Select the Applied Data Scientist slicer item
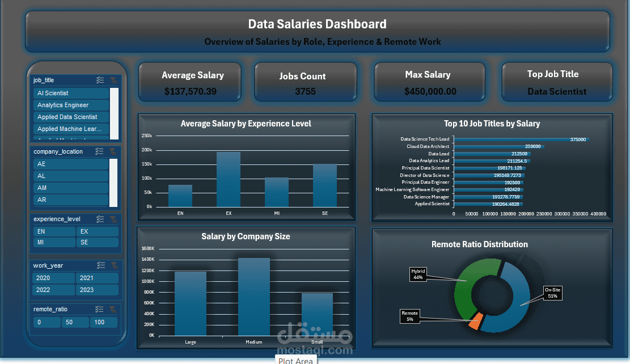 coord(71,117)
